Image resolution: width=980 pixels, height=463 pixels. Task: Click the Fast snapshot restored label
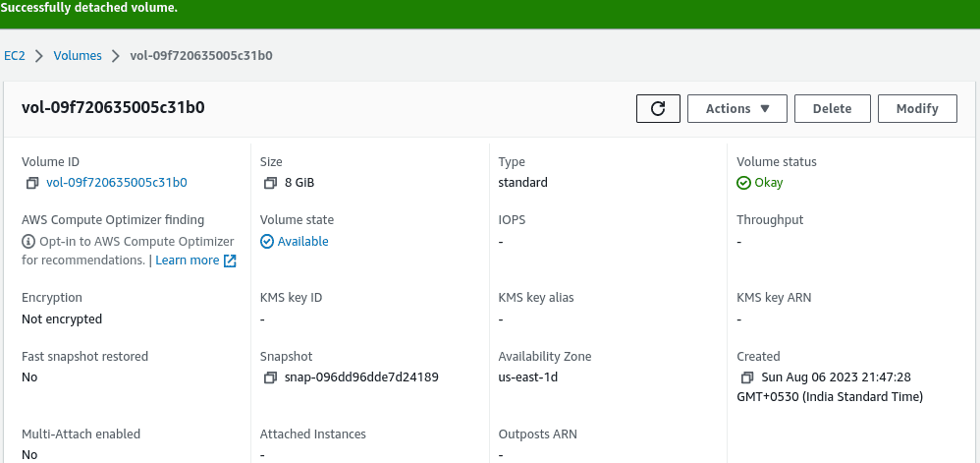(85, 357)
